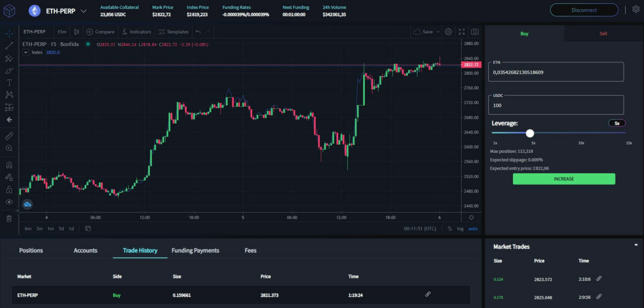Click the green INCREASE button

pos(563,179)
